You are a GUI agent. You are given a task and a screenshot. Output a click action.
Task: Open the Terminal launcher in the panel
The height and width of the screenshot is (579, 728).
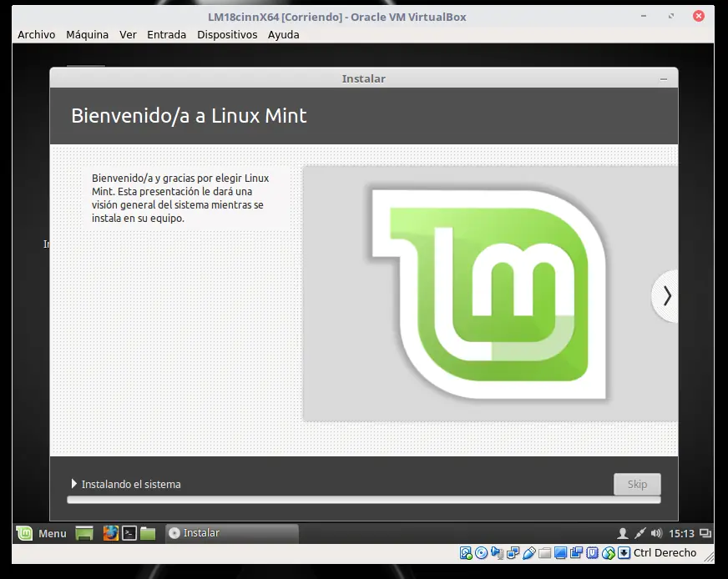pos(129,534)
